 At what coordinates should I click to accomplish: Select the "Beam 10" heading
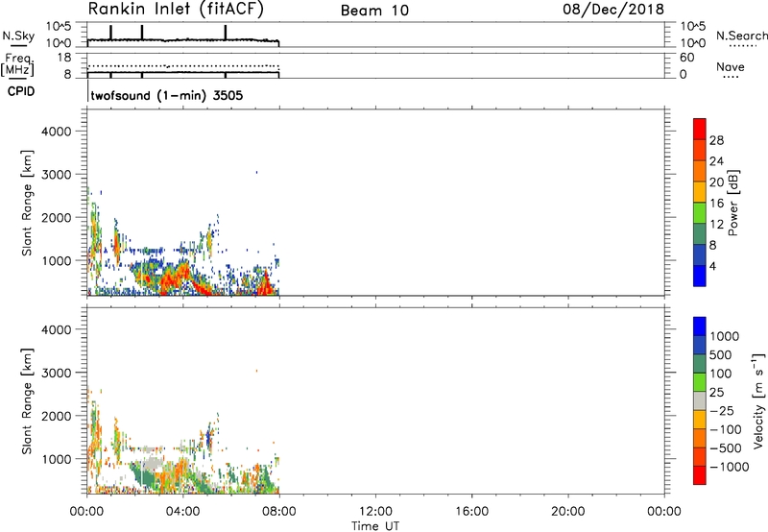pos(374,11)
